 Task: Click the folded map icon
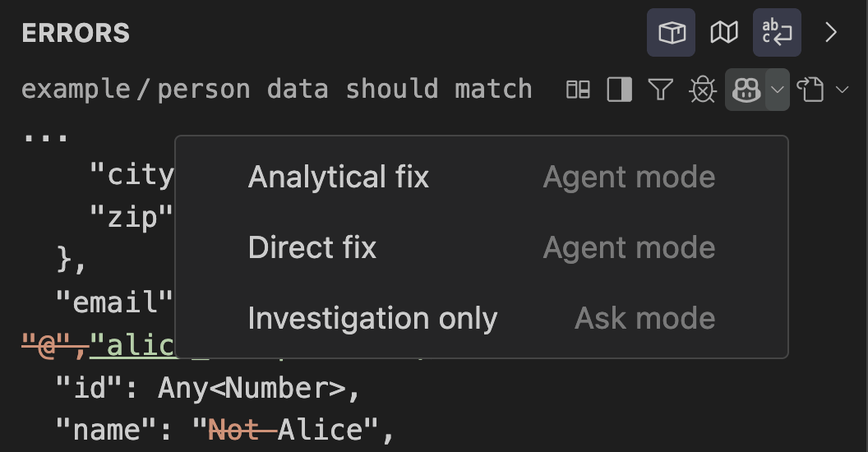tap(724, 33)
